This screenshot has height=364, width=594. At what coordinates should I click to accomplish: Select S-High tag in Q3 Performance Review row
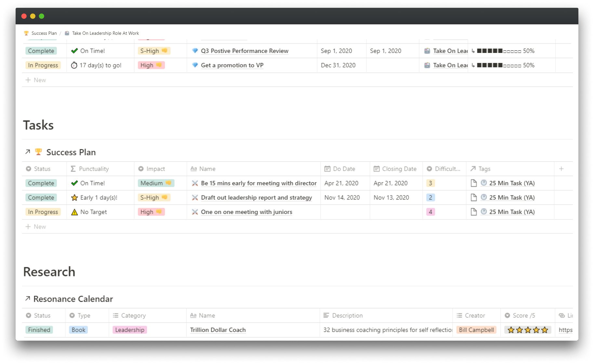tap(154, 51)
